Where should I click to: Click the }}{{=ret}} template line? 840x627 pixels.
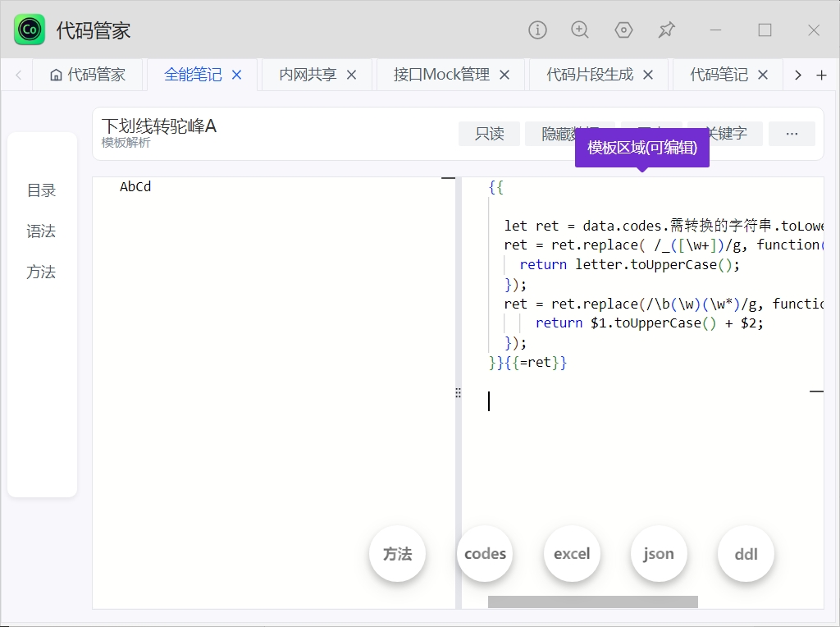(527, 362)
